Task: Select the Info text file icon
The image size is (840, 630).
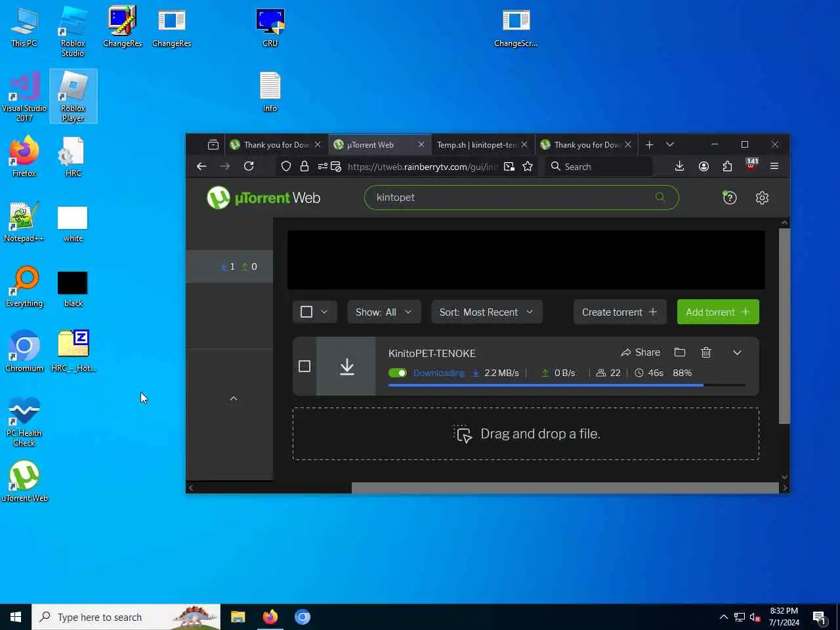Action: point(270,92)
